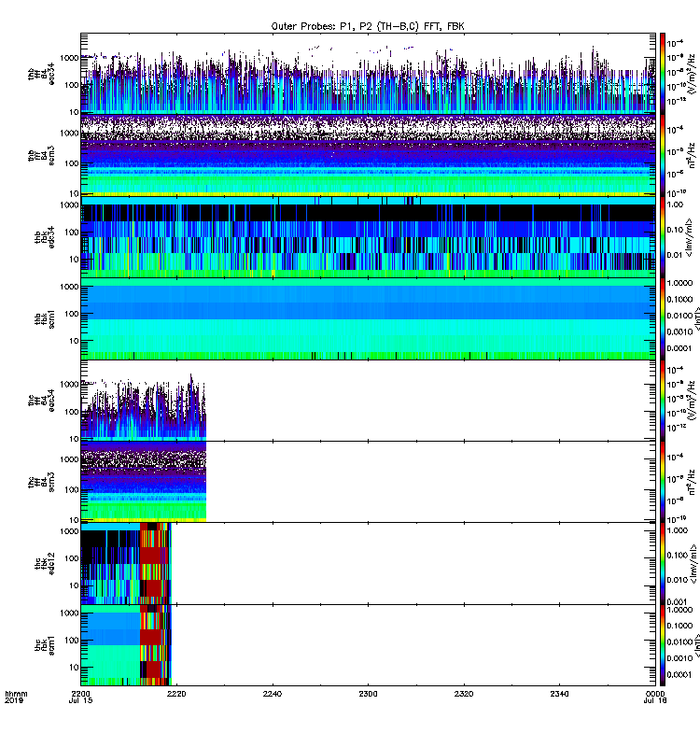Click the thc fff 64 scm3 spectrogram data

144,482
